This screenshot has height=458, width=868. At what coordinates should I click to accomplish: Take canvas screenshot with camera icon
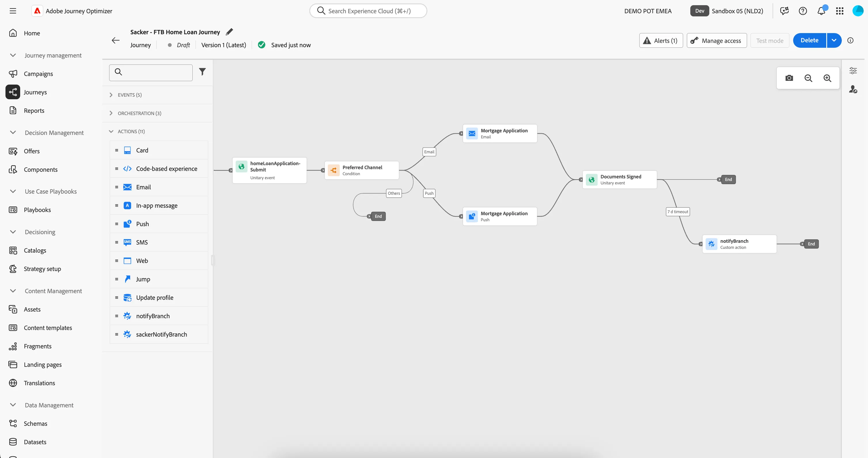click(x=789, y=78)
